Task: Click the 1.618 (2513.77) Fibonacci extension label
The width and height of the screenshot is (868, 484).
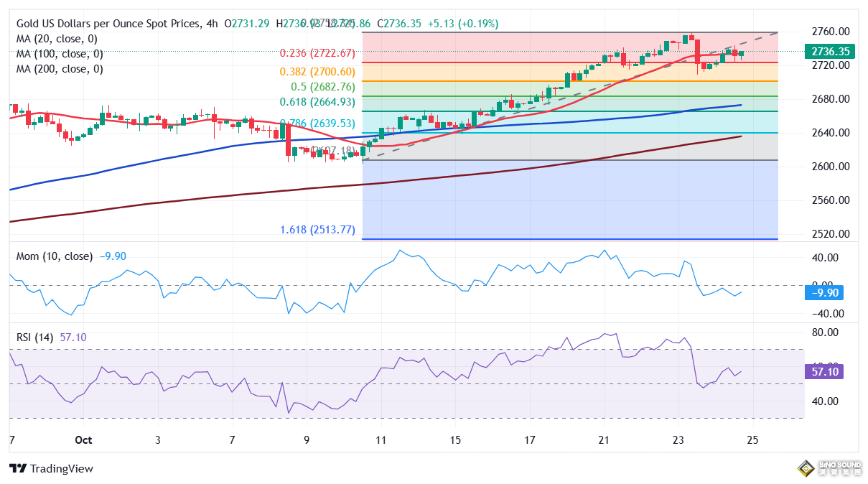Action: pyautogui.click(x=317, y=231)
